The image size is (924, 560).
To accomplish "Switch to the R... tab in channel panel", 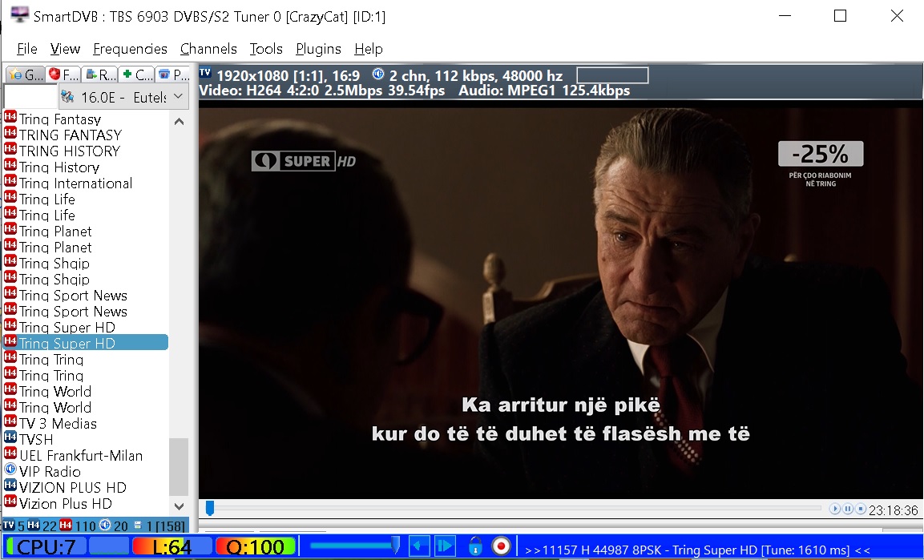I will [99, 75].
